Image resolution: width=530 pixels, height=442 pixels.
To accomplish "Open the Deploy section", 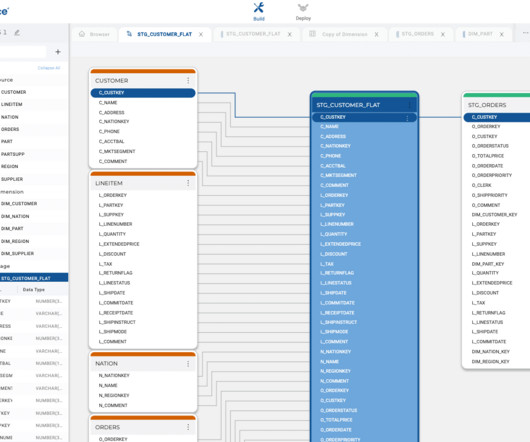I will (303, 12).
